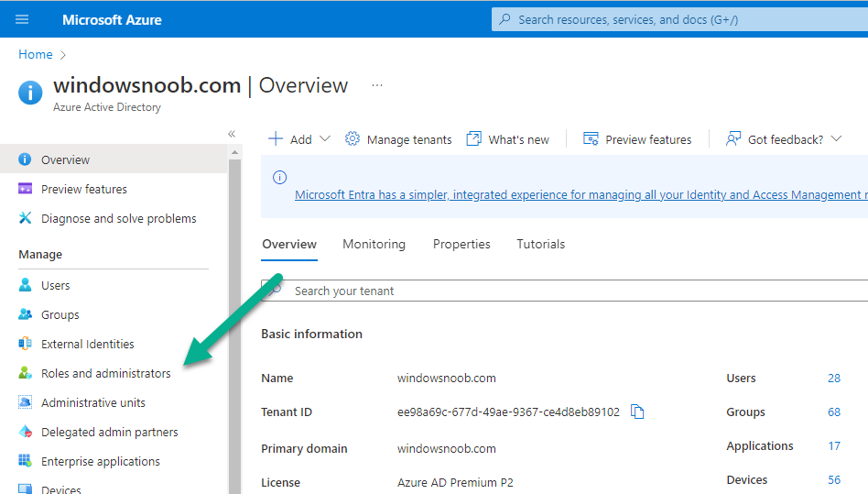The height and width of the screenshot is (494, 868).
Task: Click the banner info circle icon
Action: [279, 177]
